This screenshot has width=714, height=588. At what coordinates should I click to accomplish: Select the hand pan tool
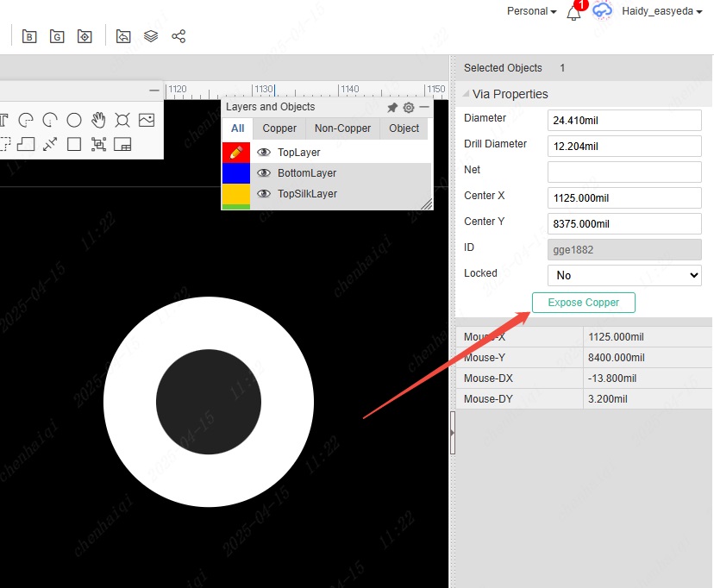[x=98, y=120]
